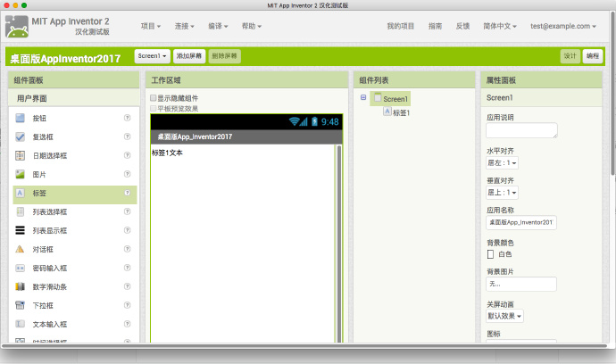Select the 对话框 notifier warning icon
This screenshot has width=616, height=364.
[x=20, y=249]
